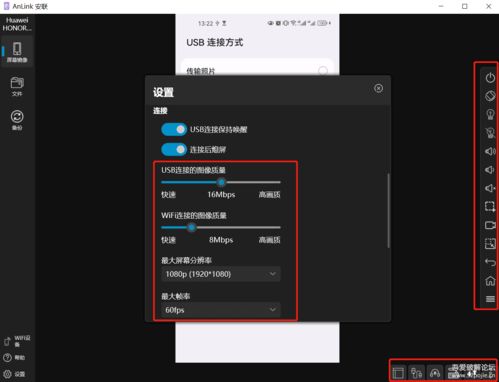Viewport: 499px width, 382px height.
Task: Open the backup sync icon in sidebar
Action: tap(17, 120)
